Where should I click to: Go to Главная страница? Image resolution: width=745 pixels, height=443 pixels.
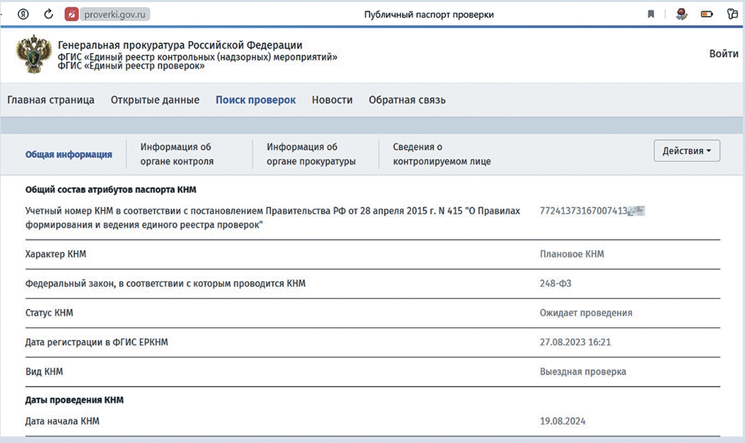coord(51,100)
